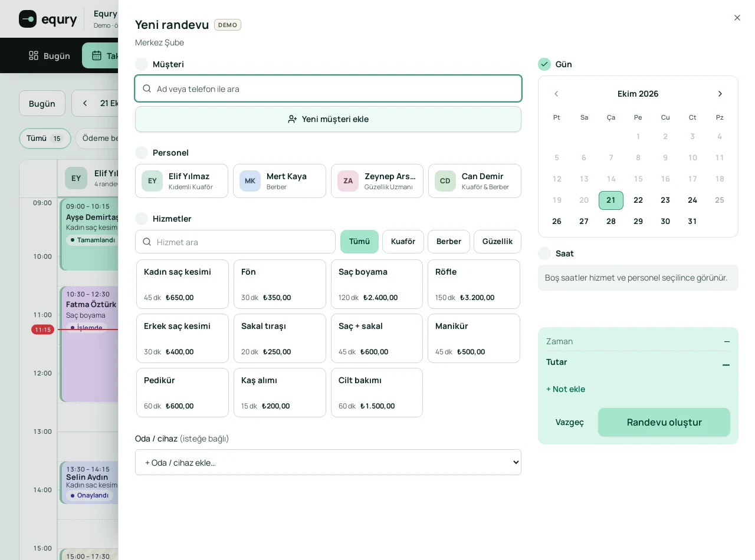Click the Bugün grid icon in navbar
The width and height of the screenshot is (755, 560).
point(34,55)
